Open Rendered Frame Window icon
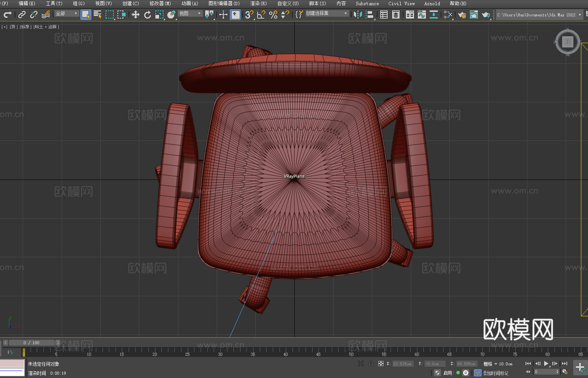Screen dimensions: 588x378 click(x=474, y=14)
